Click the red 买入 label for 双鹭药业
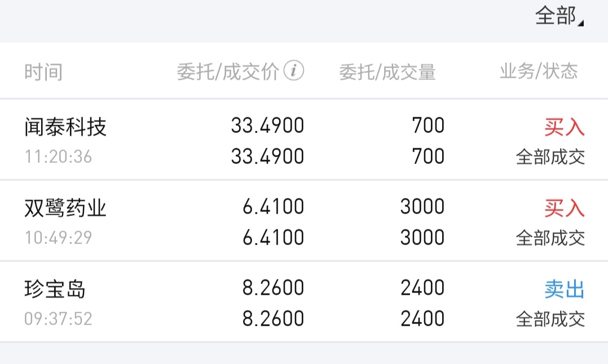This screenshot has width=608, height=364. click(564, 208)
